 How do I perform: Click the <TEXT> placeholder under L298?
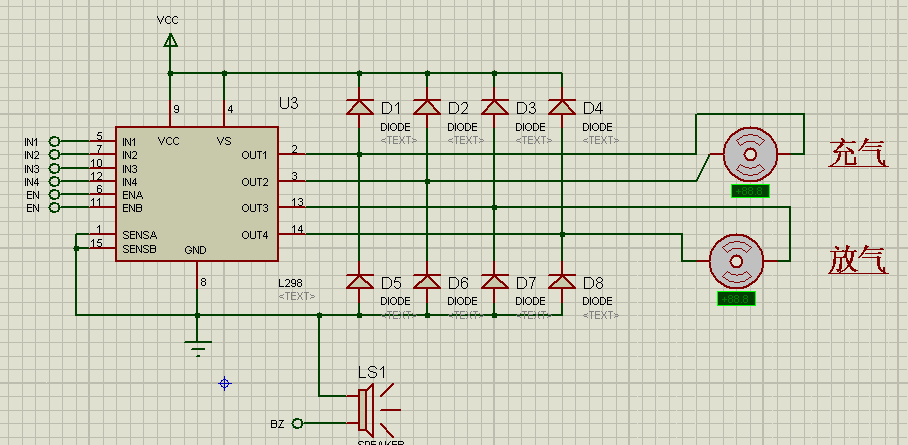coord(297,296)
